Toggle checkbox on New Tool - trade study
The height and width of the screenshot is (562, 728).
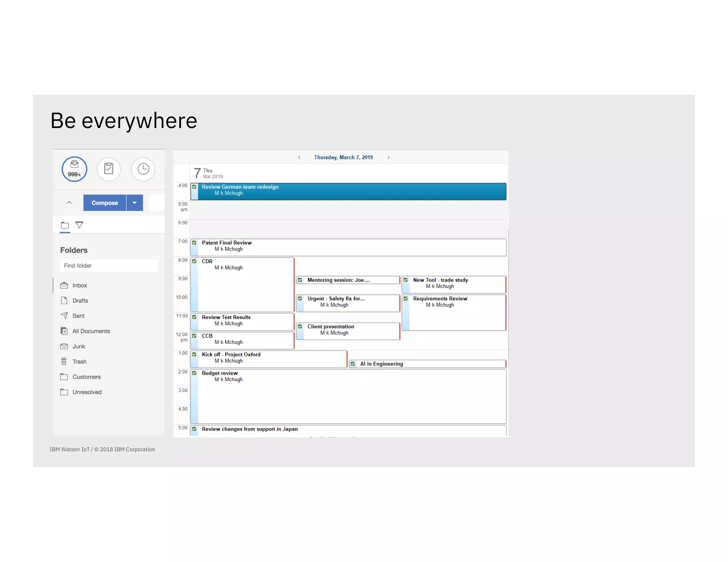coord(406,280)
